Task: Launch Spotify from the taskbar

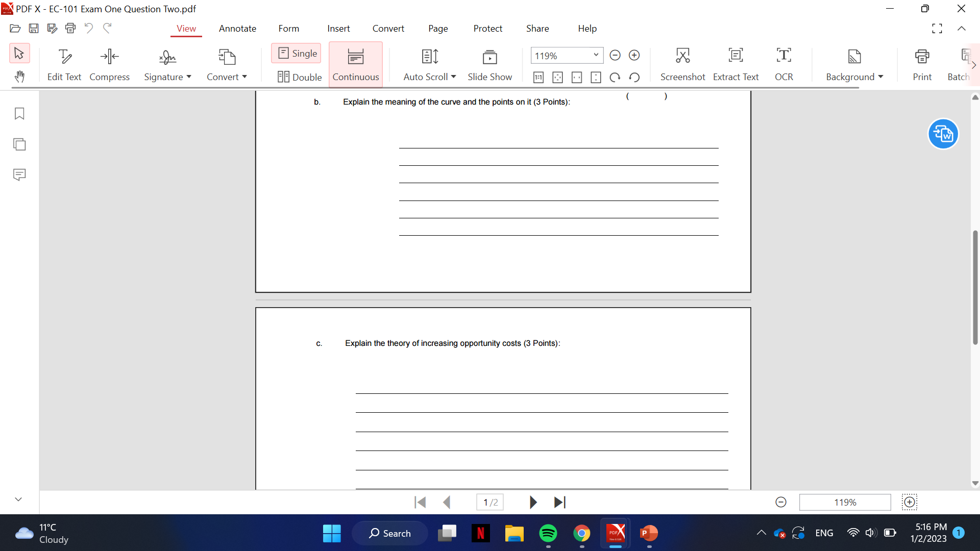Action: click(x=549, y=533)
